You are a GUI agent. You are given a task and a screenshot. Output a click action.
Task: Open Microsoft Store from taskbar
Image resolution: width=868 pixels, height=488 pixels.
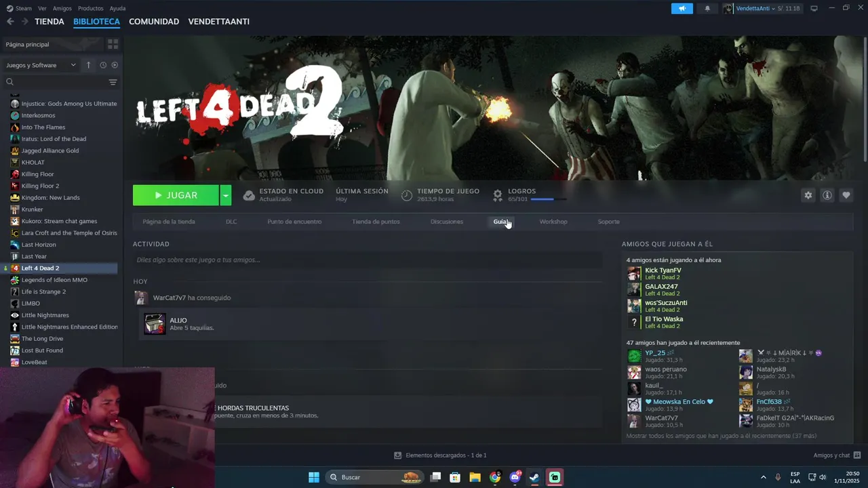[455, 477]
